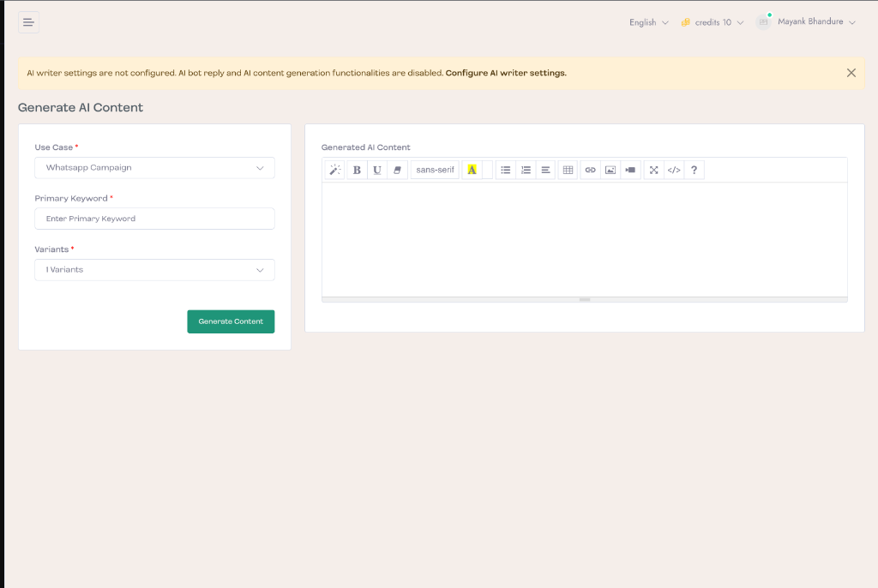Screen dimensions: 878x588
Task: Insert an ordered numbered list
Action: pos(526,170)
